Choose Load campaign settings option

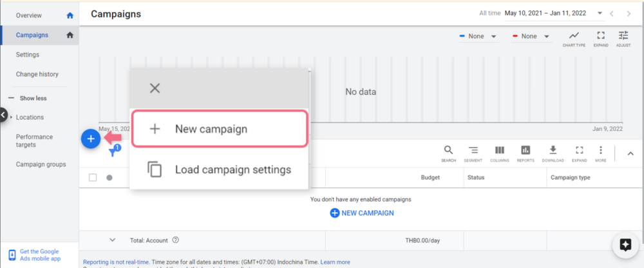point(220,169)
